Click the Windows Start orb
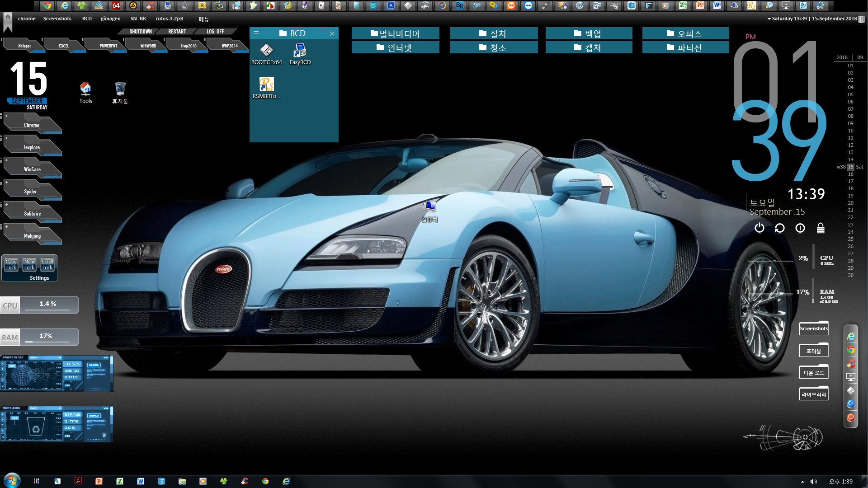This screenshot has width=868, height=488. (12, 481)
